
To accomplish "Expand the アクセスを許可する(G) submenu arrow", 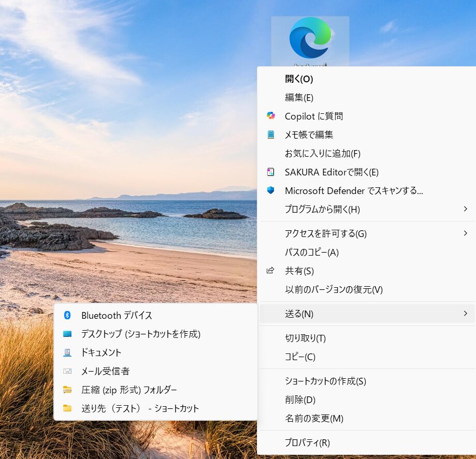I will point(465,233).
